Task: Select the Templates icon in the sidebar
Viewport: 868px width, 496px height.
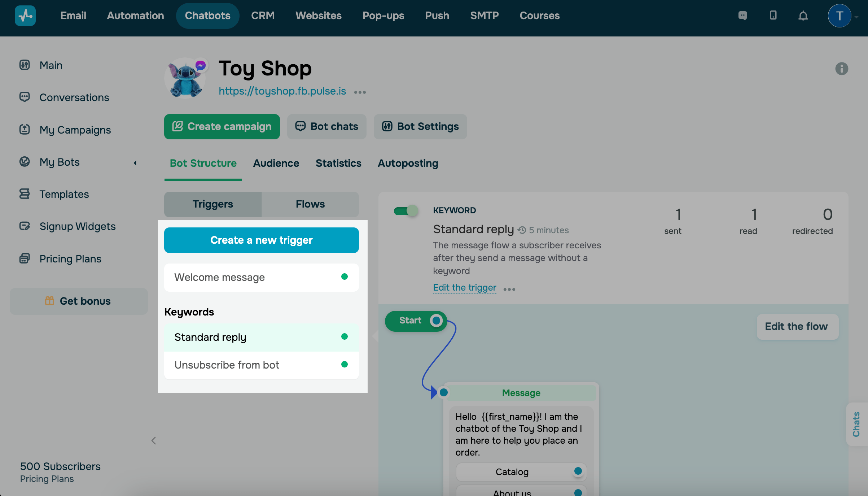Action: 24,193
